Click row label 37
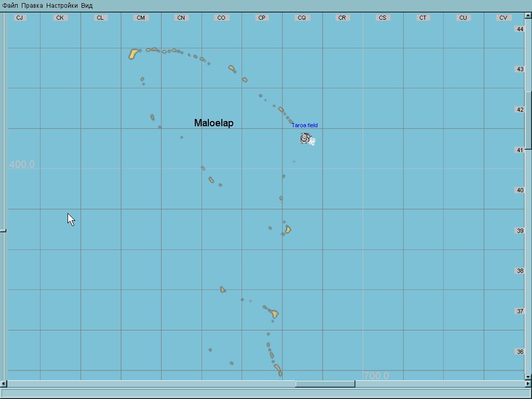 pos(520,311)
